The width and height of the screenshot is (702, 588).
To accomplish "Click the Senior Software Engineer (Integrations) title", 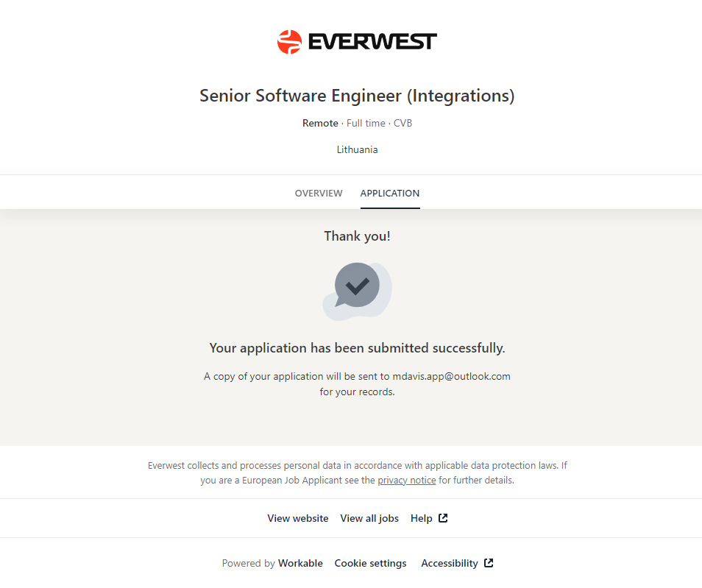I will coord(357,96).
